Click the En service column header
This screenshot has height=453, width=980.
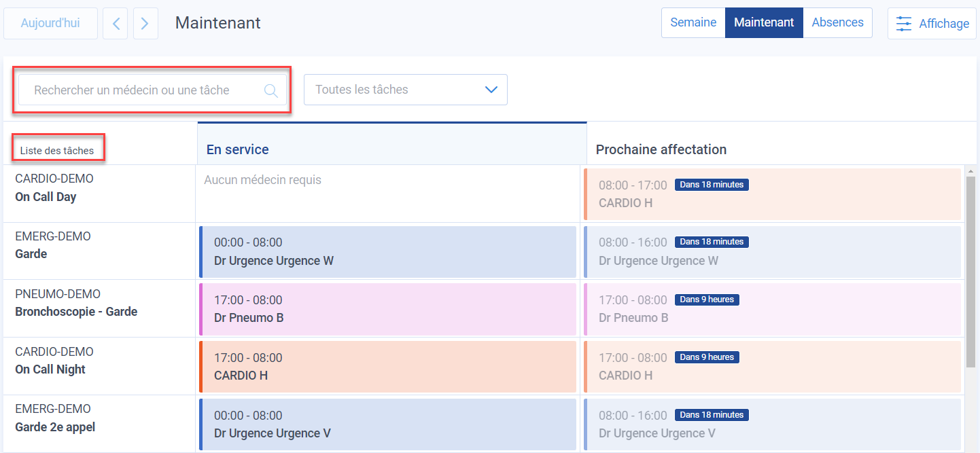tap(237, 149)
